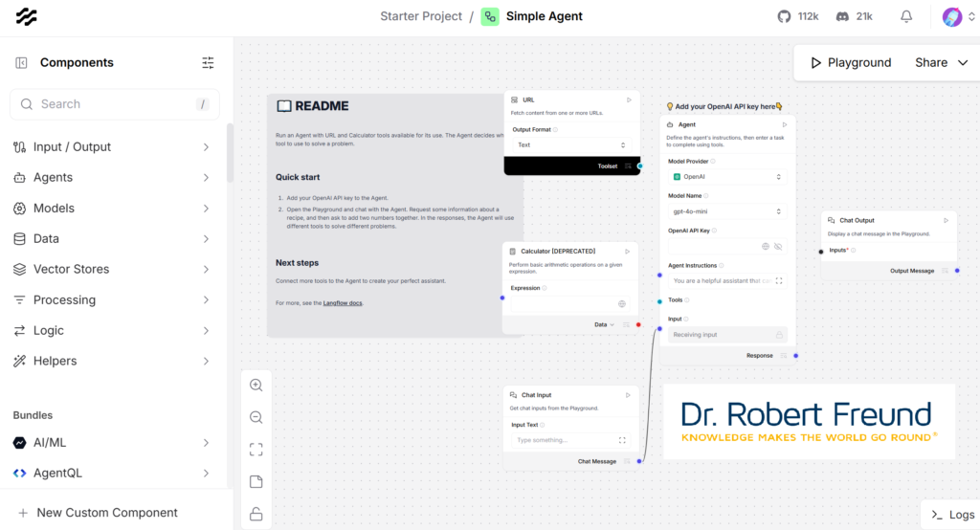980x530 pixels.
Task: Expand the AI/ML bundle
Action: pyautogui.click(x=206, y=443)
